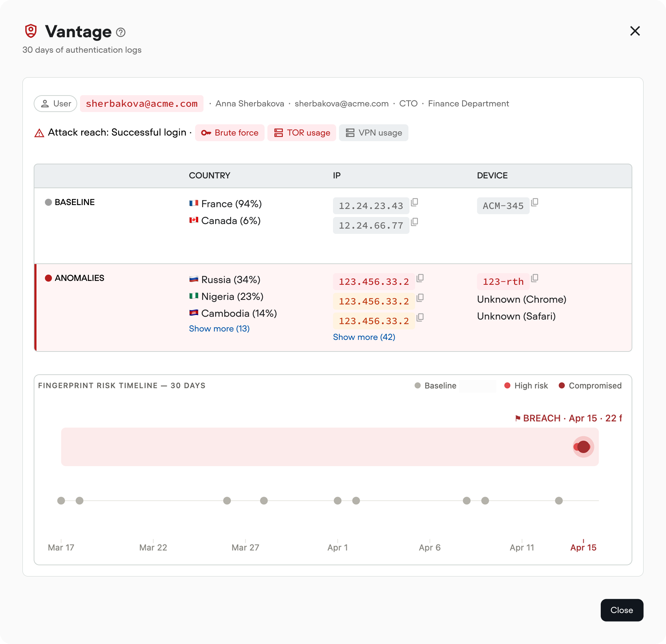Click the BREACH Apr 15 flag label
The image size is (666, 644).
coord(568,418)
